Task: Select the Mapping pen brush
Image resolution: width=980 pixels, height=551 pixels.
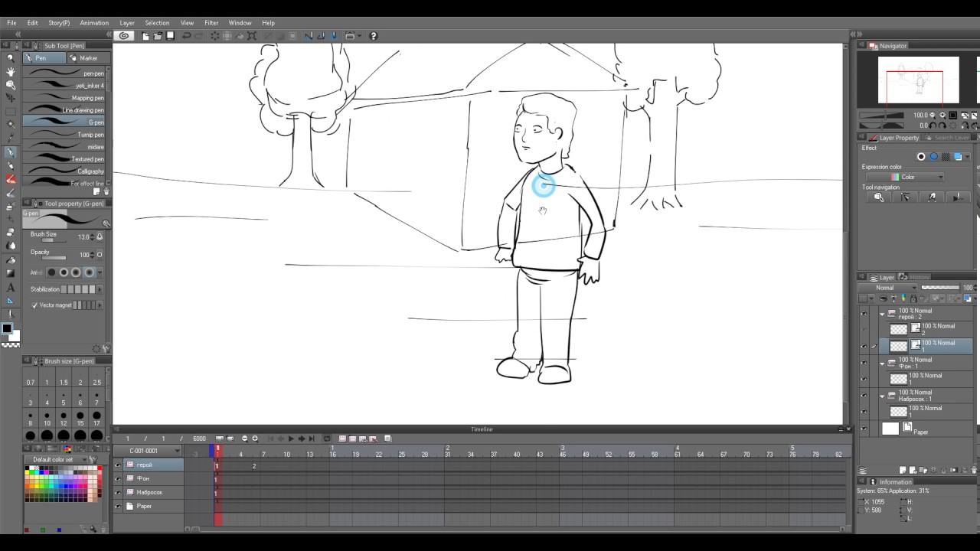Action: click(x=64, y=98)
